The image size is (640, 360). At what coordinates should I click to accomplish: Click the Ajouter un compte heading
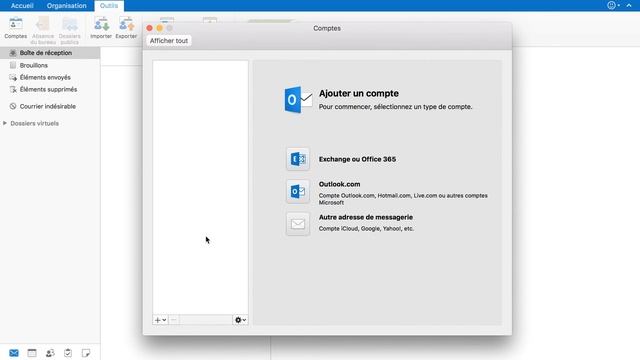click(x=359, y=93)
